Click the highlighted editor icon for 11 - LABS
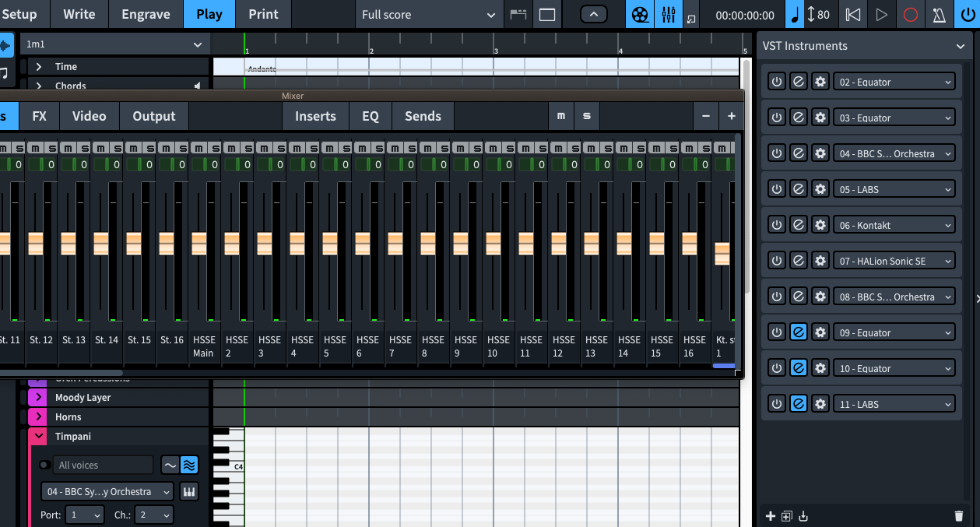 pos(798,404)
